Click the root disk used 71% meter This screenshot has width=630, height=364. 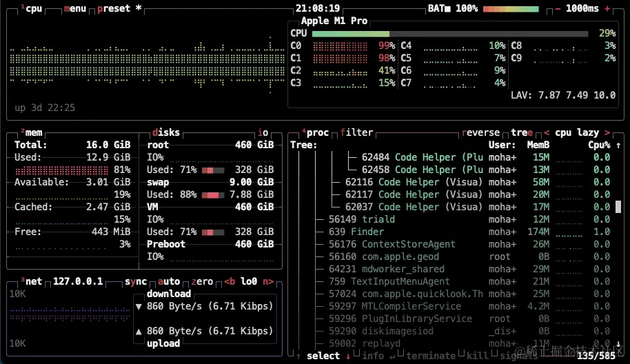[213, 170]
